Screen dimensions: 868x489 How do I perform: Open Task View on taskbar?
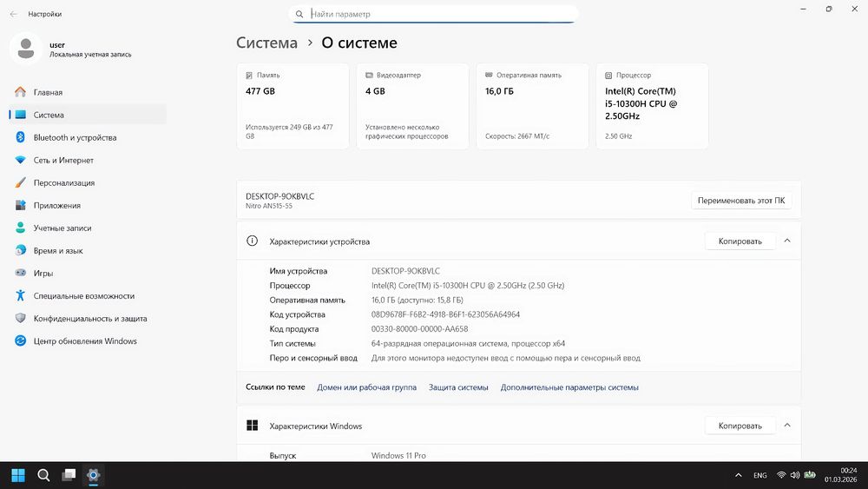[69, 475]
